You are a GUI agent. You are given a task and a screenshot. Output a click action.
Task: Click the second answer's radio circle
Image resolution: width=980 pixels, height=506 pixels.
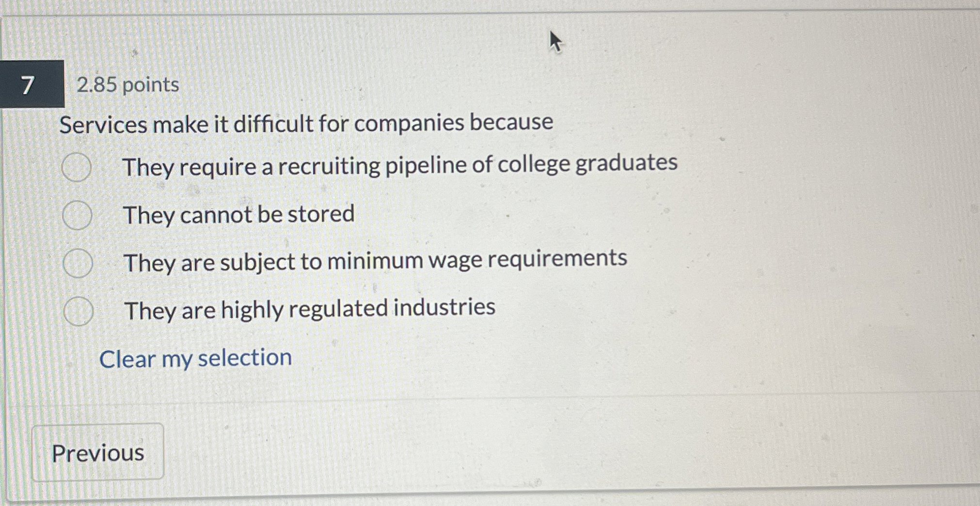point(78,215)
